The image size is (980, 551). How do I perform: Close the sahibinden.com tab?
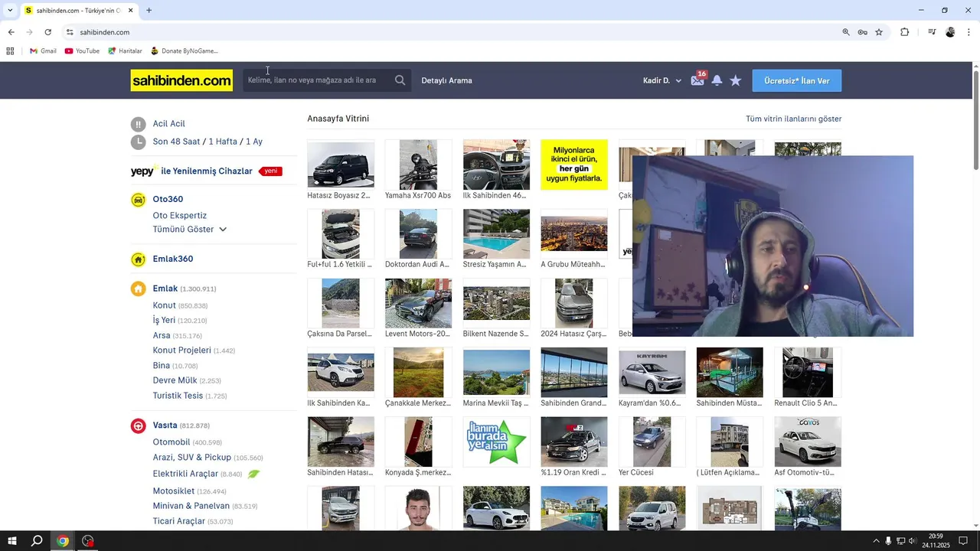(x=130, y=11)
